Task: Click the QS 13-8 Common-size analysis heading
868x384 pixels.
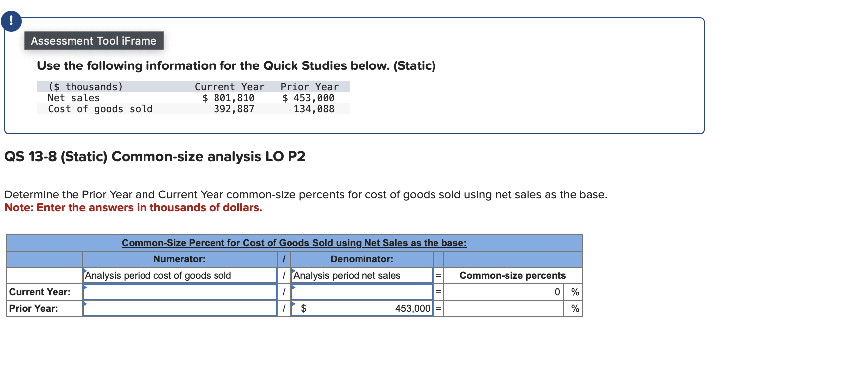Action: tap(155, 156)
